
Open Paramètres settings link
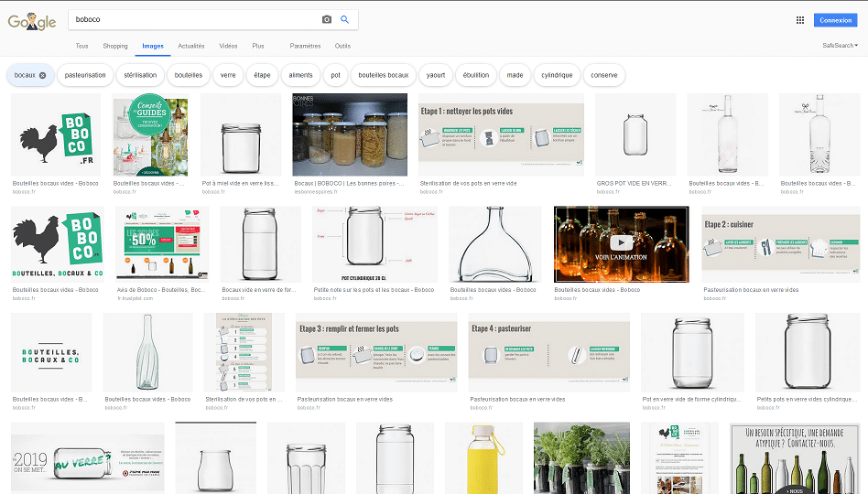pos(305,46)
